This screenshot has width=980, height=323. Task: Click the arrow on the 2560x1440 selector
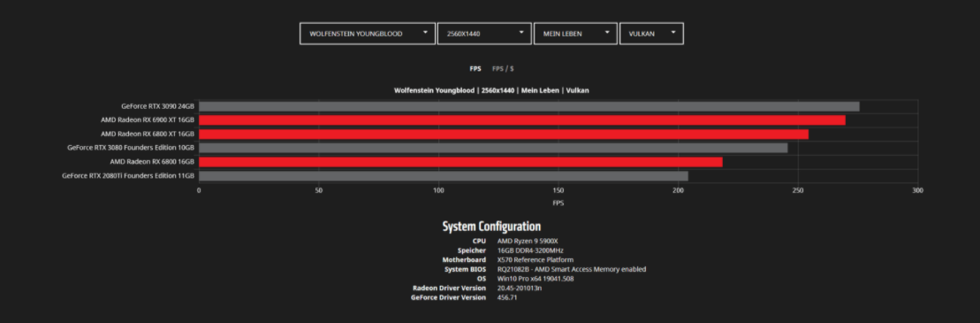pyautogui.click(x=522, y=33)
